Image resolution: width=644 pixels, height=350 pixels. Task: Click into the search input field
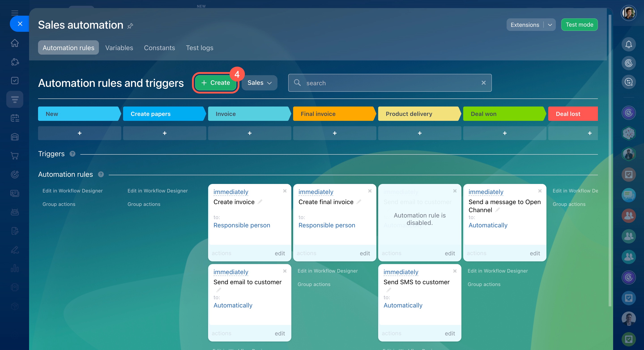point(390,83)
